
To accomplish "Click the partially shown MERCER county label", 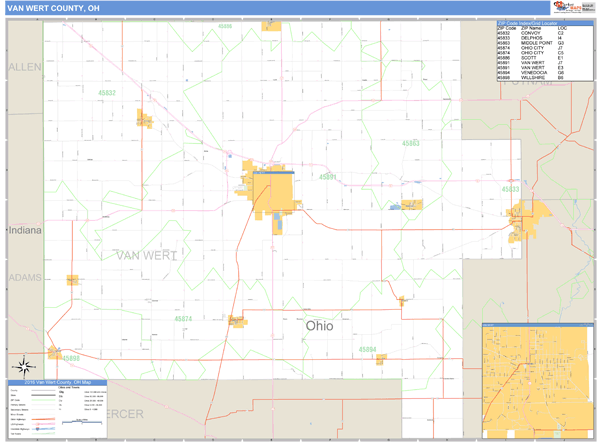I will (125, 414).
